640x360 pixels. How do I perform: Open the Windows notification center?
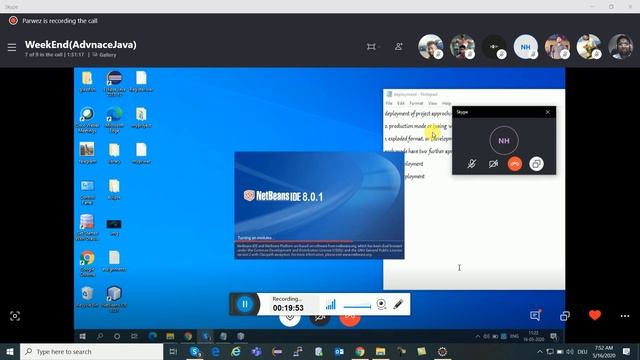pyautogui.click(x=626, y=351)
